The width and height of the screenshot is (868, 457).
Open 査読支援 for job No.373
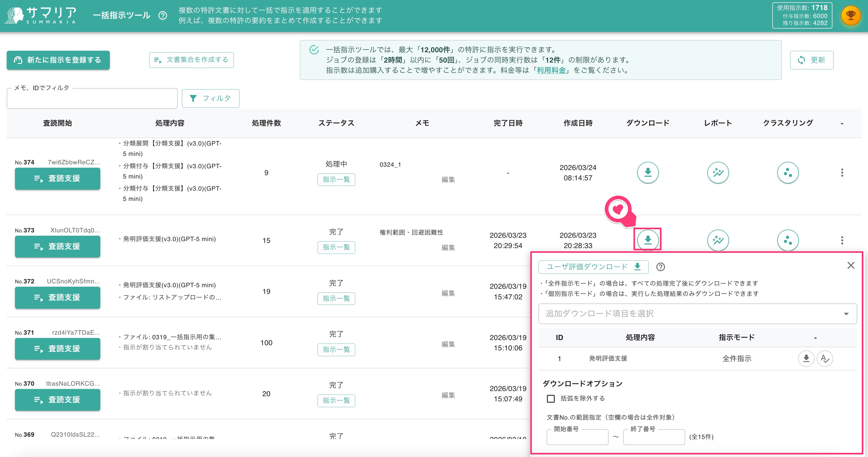[57, 246]
